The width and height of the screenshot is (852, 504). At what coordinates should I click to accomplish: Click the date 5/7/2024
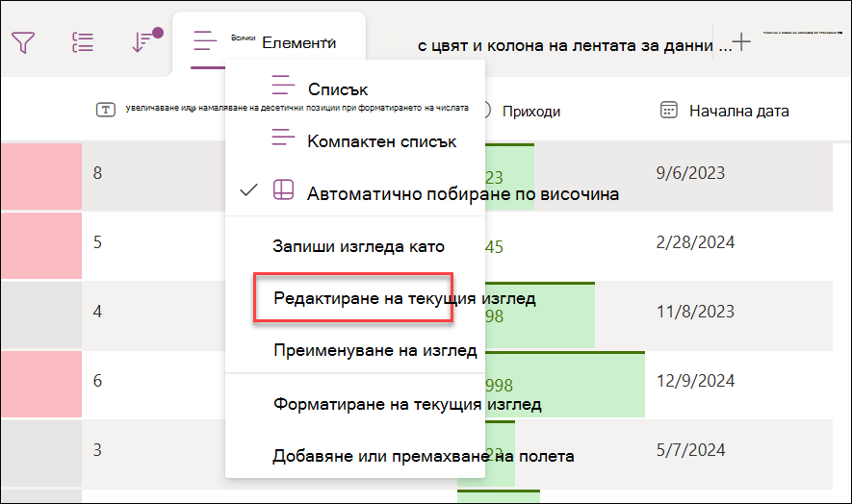pos(690,450)
